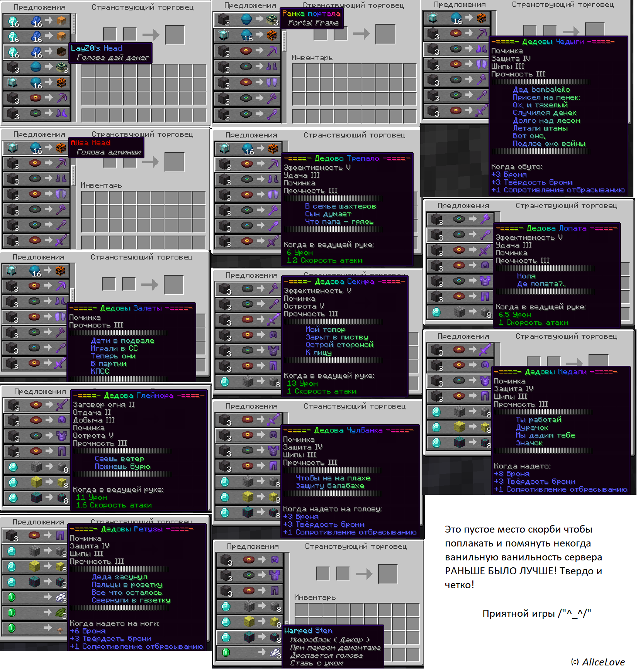The image size is (638, 672).
Task: Choose the boots trade in Дедово Трепало panel
Action: 248,180
